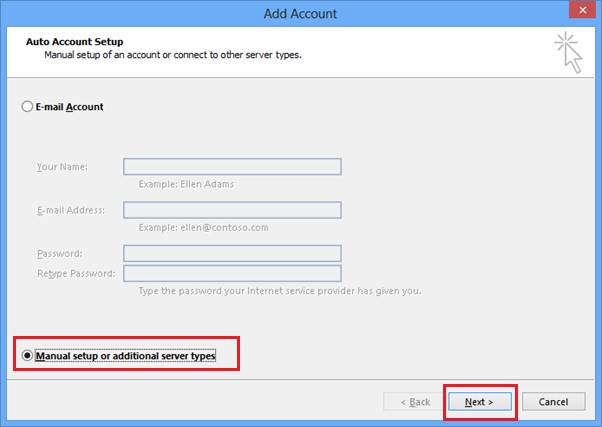This screenshot has width=602, height=427.
Task: Click the 'Example: Ellen Adams' hint text
Action: click(186, 184)
